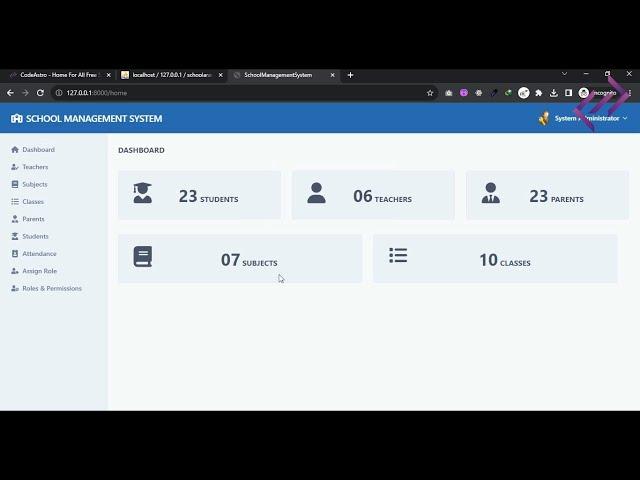Expand the browser tab search chevron
Image resolution: width=640 pixels, height=480 pixels.
pyautogui.click(x=564, y=74)
